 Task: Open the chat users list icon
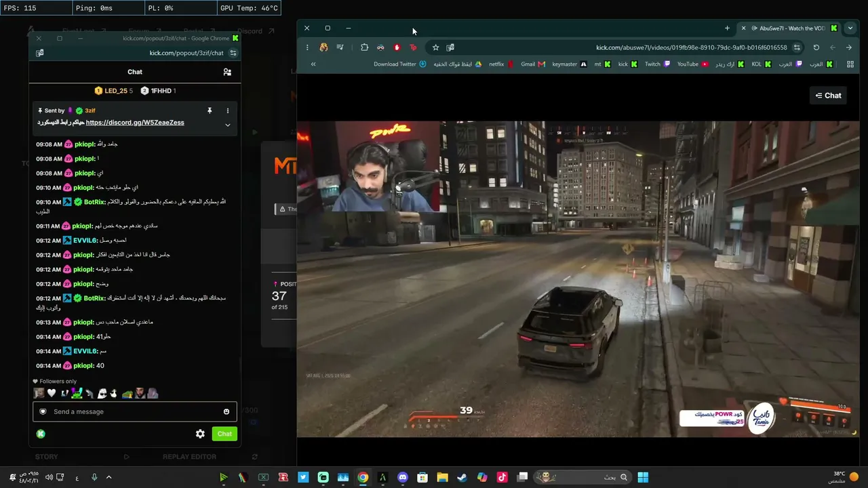(x=227, y=72)
